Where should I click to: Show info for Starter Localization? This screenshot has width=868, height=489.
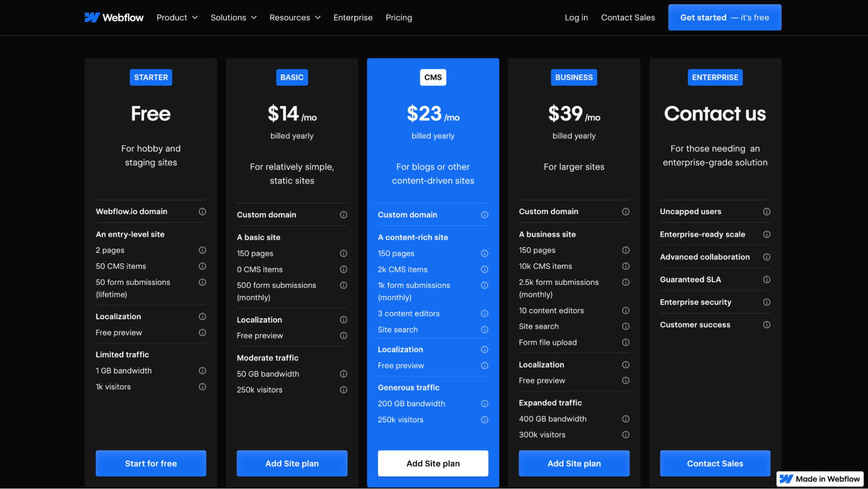tap(202, 317)
